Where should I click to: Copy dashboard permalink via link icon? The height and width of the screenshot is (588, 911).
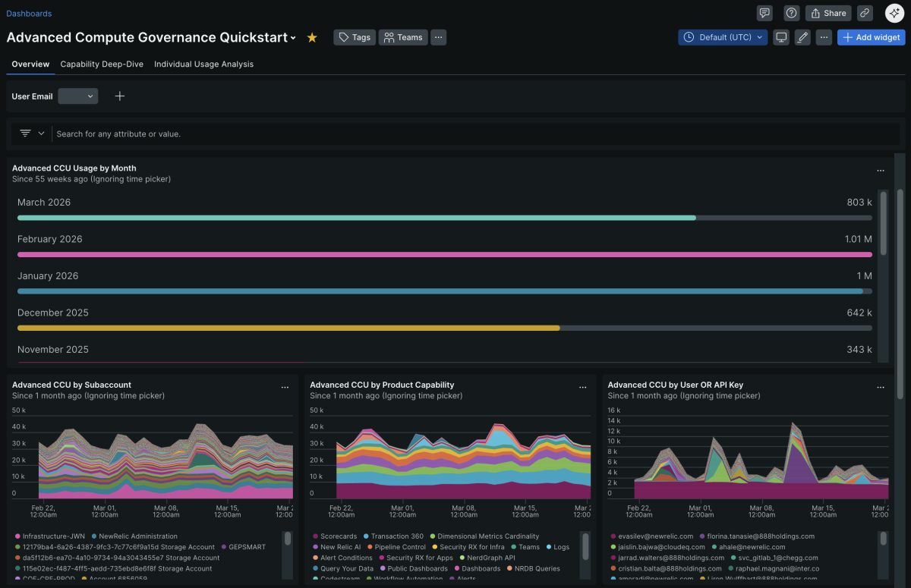tap(865, 13)
